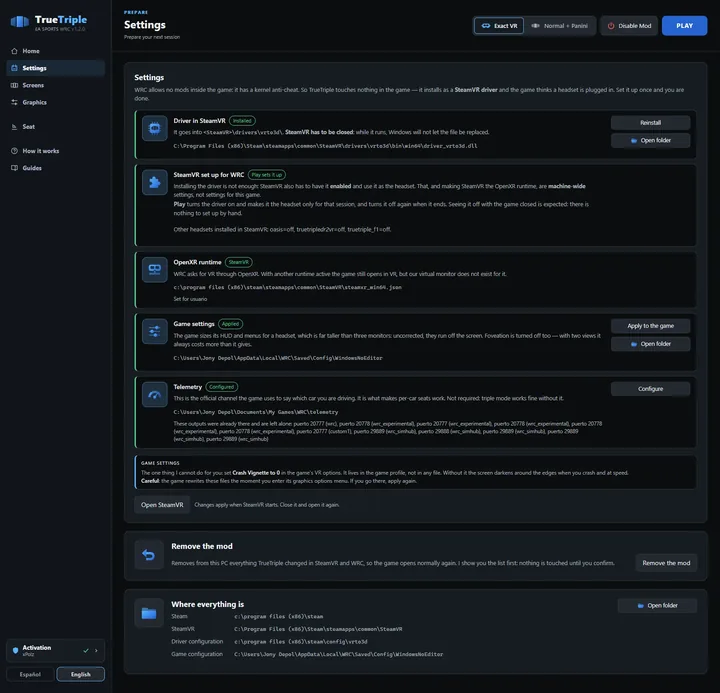This screenshot has height=693, width=720.
Task: Click the driver_vrto3d.dll path text
Action: 325,146
